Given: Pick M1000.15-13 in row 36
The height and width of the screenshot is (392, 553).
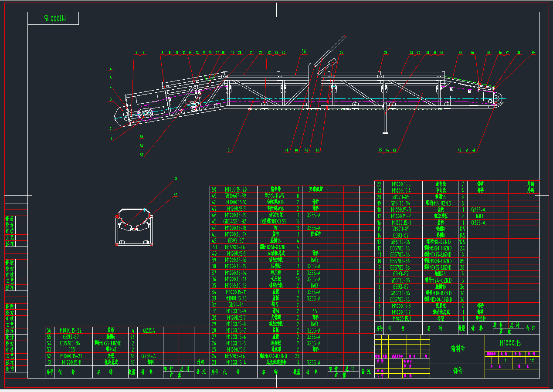Looking at the screenshot, I should [236, 279].
